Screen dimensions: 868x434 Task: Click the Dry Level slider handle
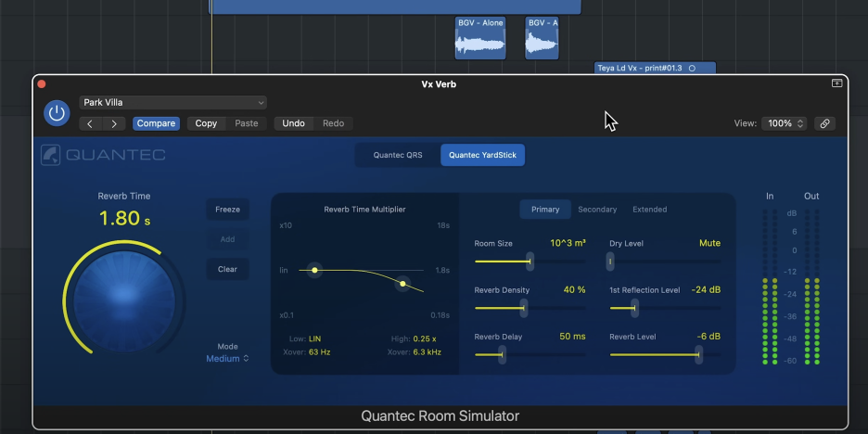coord(610,262)
